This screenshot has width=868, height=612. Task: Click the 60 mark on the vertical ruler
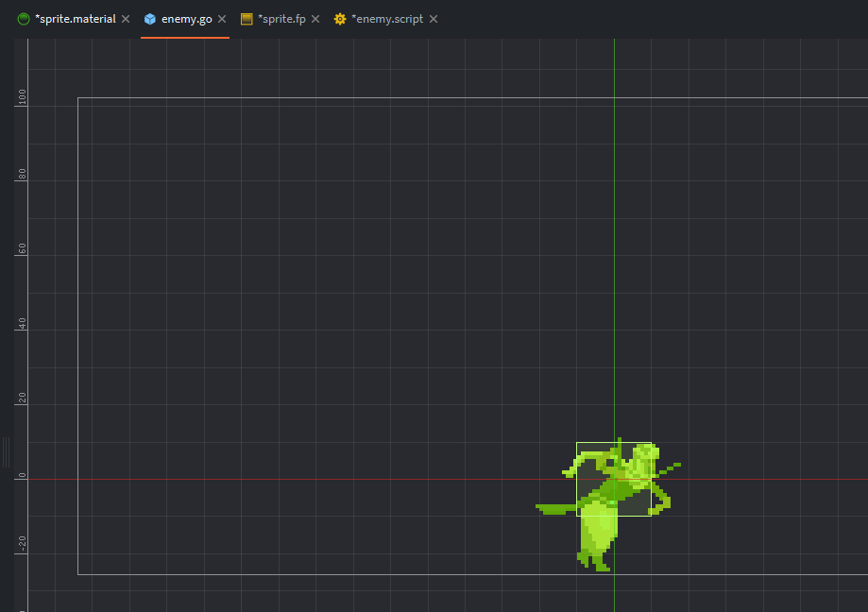pos(22,249)
